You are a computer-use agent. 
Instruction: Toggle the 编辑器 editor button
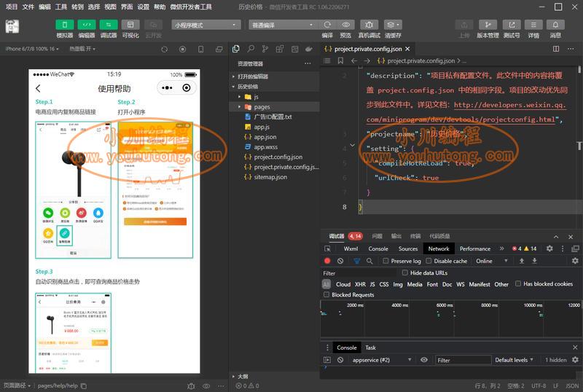coord(87,25)
